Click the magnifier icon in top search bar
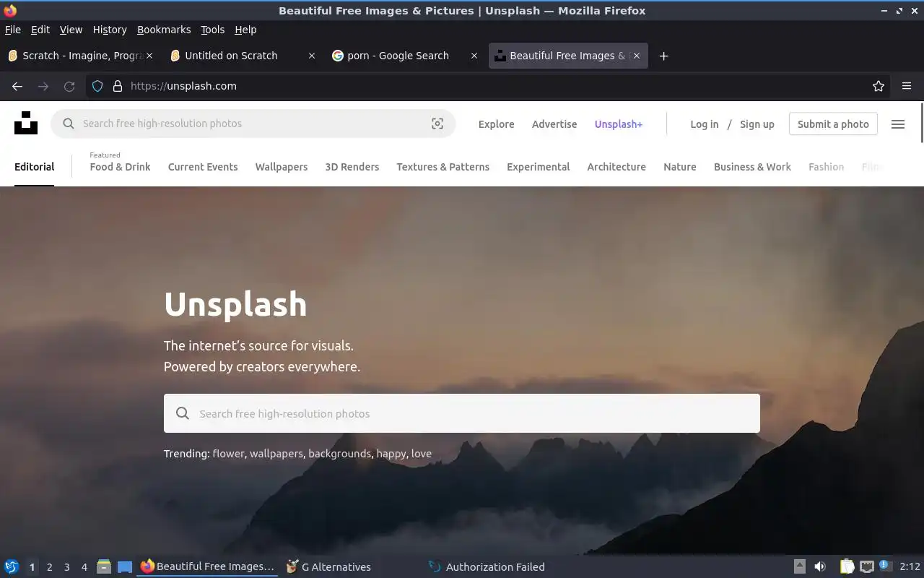924x578 pixels. (69, 124)
